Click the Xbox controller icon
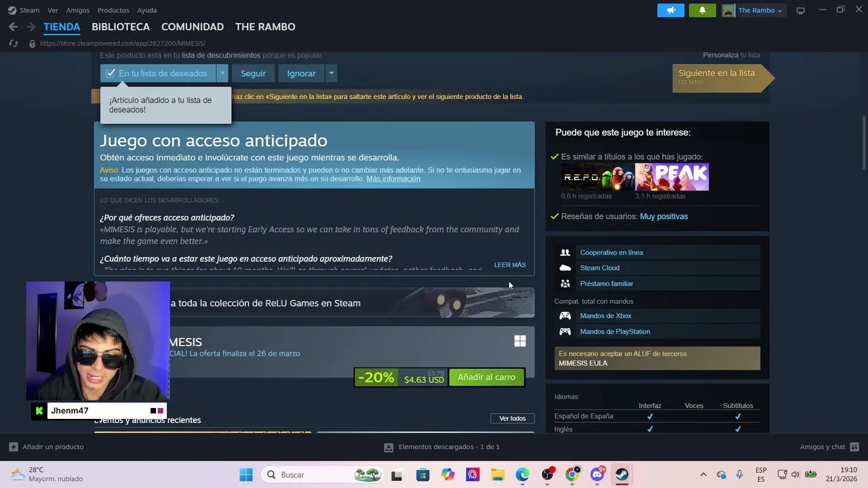Image resolution: width=868 pixels, height=488 pixels. pos(565,316)
